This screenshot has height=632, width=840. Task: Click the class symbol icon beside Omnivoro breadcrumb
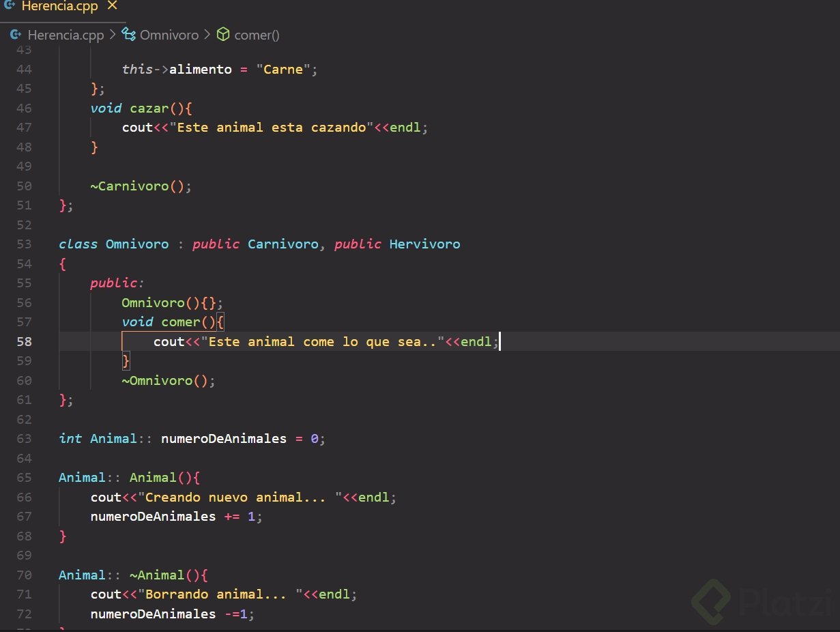(128, 34)
